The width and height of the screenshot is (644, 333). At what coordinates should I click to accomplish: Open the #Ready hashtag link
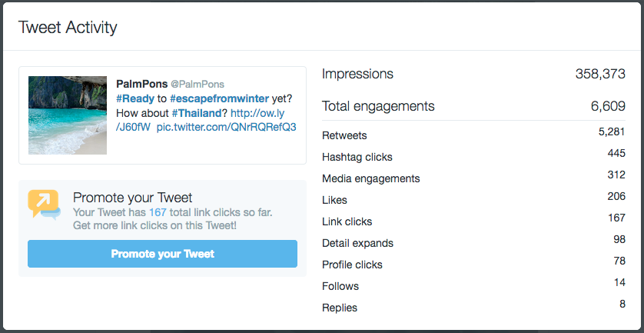click(x=135, y=98)
